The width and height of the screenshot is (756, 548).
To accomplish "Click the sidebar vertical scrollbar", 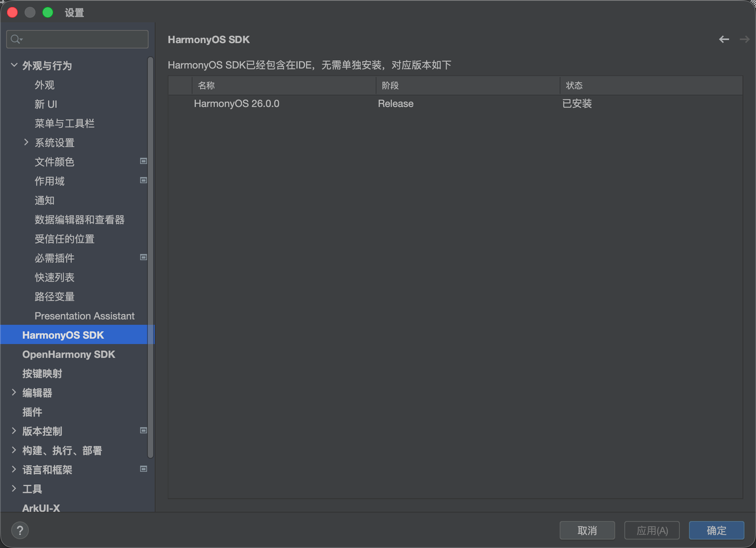I will (x=151, y=257).
